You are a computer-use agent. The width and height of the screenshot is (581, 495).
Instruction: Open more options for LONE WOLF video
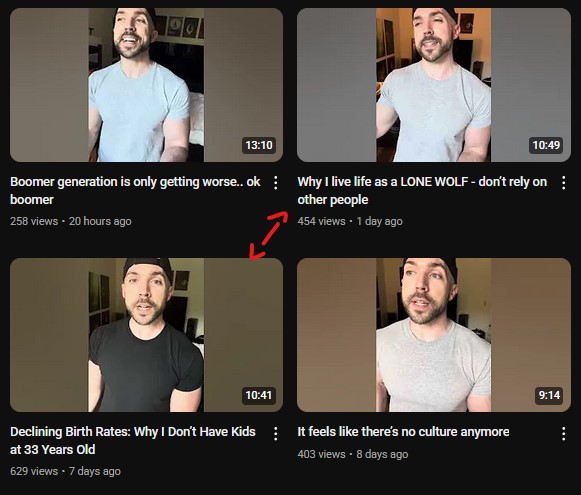click(x=563, y=183)
